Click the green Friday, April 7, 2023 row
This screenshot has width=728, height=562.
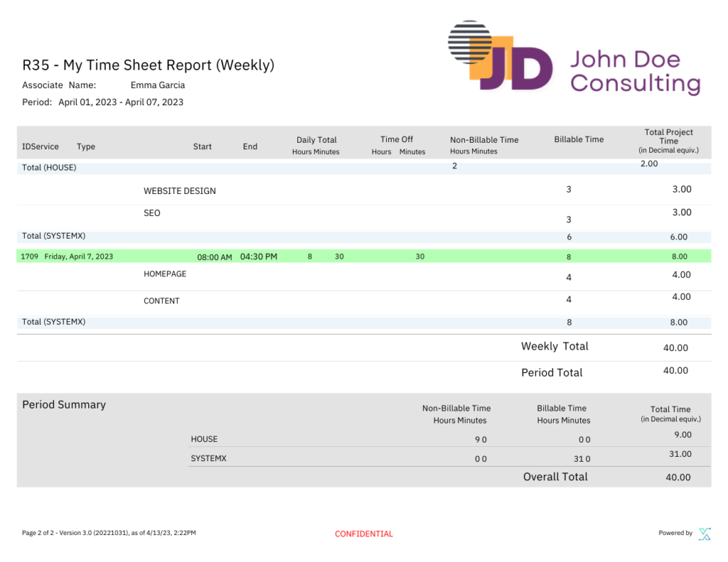click(x=78, y=256)
